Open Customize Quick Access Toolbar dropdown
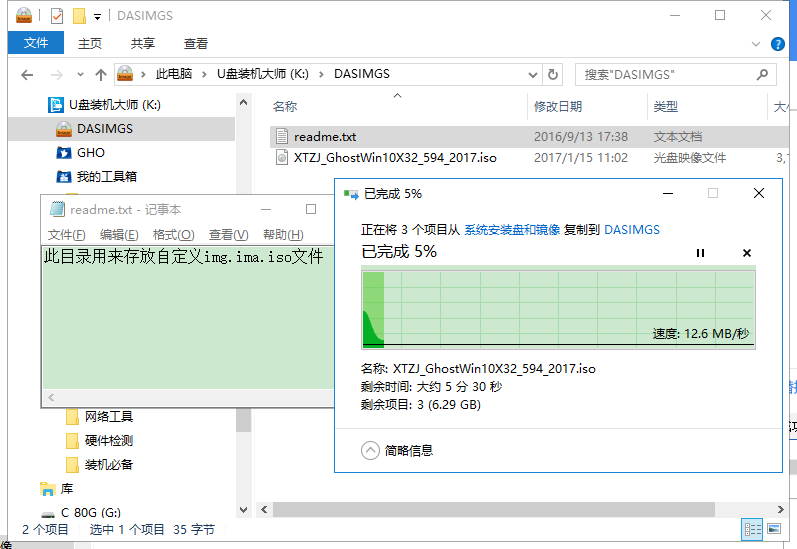This screenshot has height=549, width=797. coord(97,17)
